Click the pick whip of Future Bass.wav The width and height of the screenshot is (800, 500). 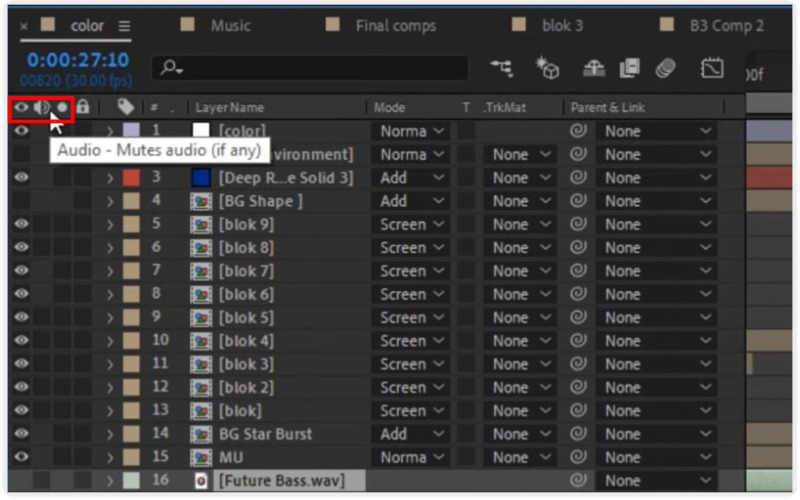pos(578,480)
